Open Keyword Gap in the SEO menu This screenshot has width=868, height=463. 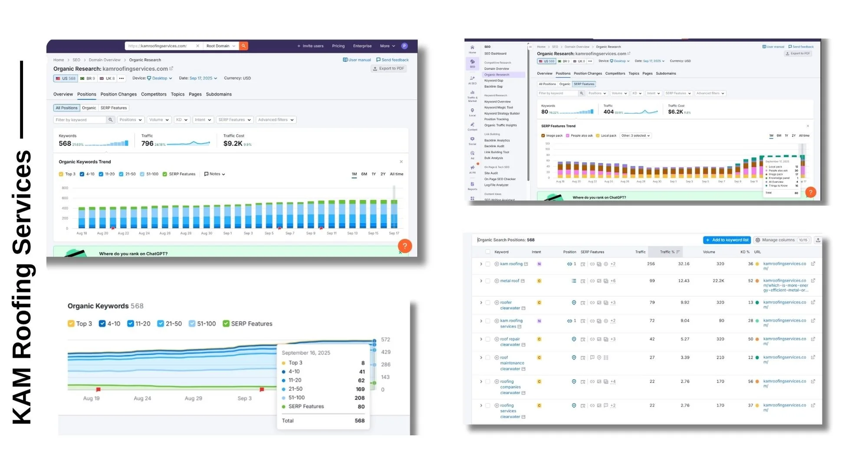(493, 80)
